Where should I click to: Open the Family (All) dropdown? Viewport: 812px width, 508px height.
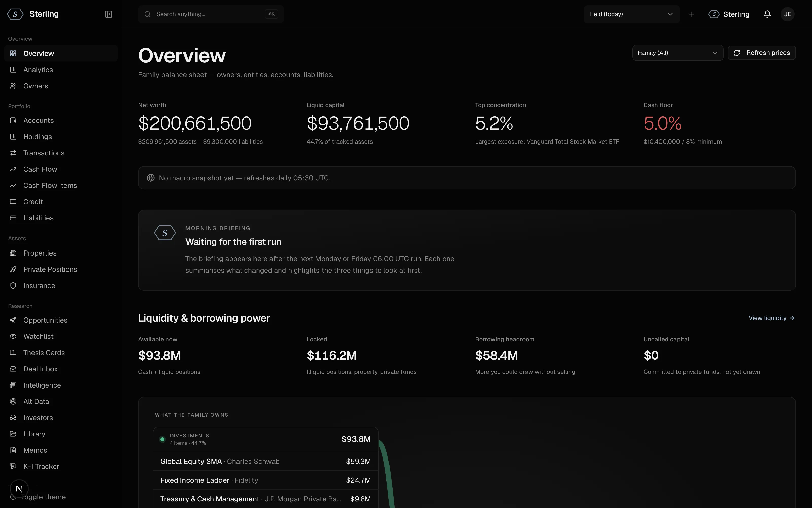678,53
